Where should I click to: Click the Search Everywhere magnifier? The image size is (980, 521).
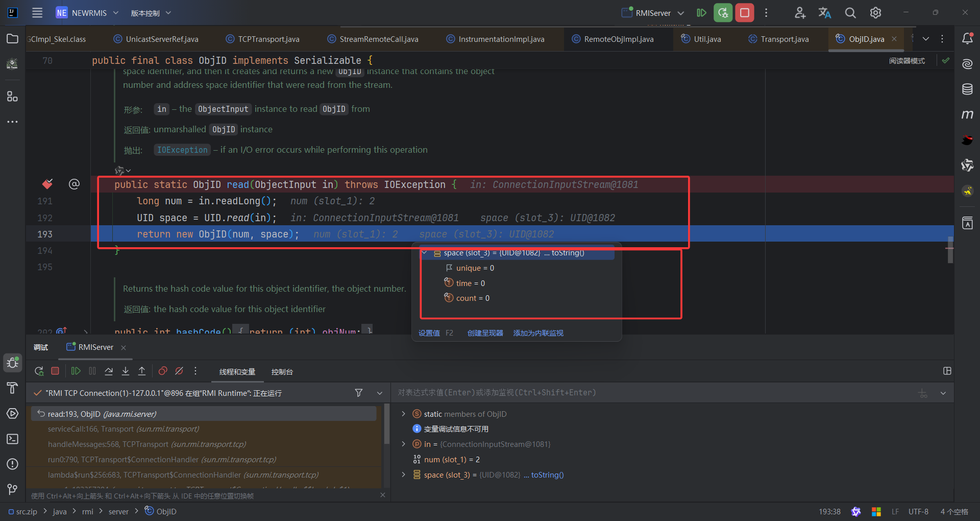tap(850, 13)
